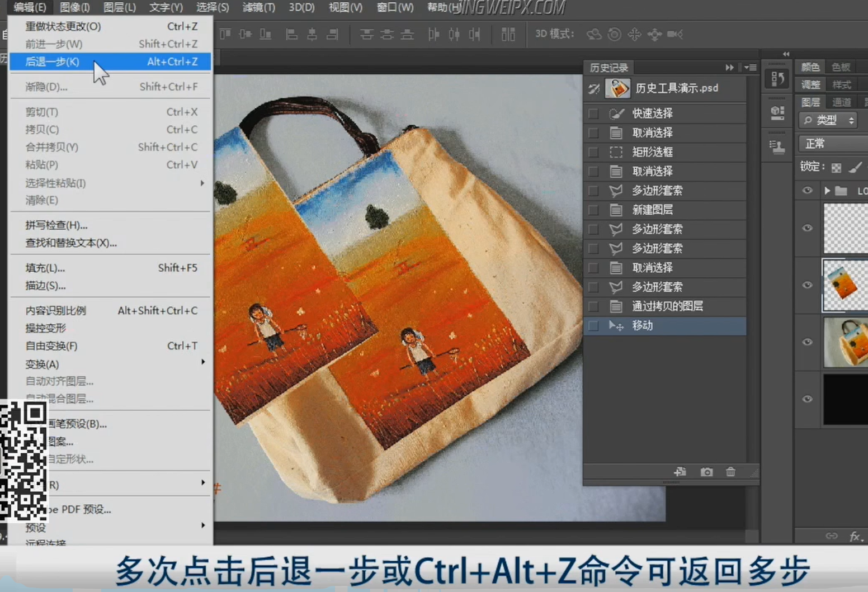
Task: Open the History panel flyout menu
Action: tap(751, 67)
